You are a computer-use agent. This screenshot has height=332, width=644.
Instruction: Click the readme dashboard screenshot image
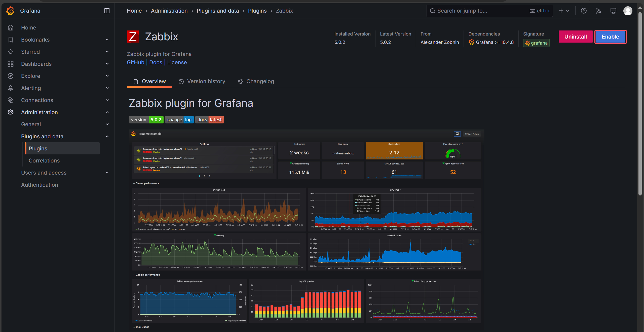[307, 231]
